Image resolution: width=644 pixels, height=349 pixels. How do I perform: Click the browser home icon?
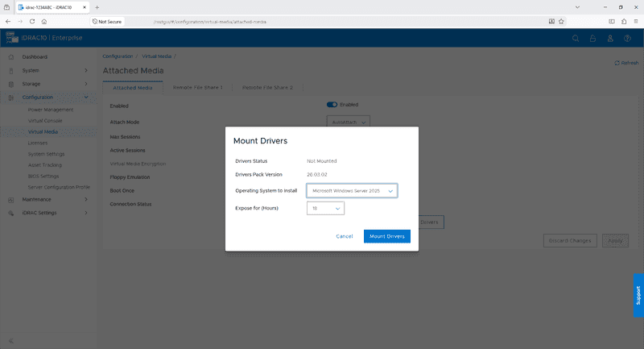pos(44,22)
